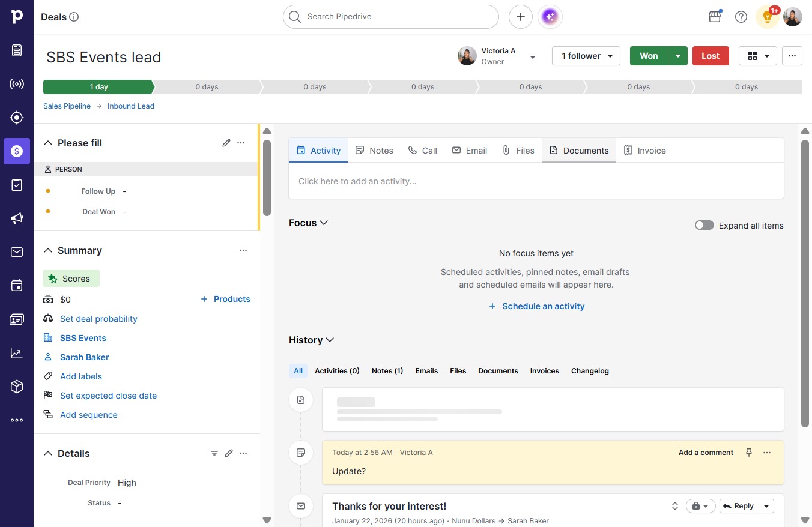Edit the Please fill section pencil icon
This screenshot has height=527, width=812.
pyautogui.click(x=226, y=143)
